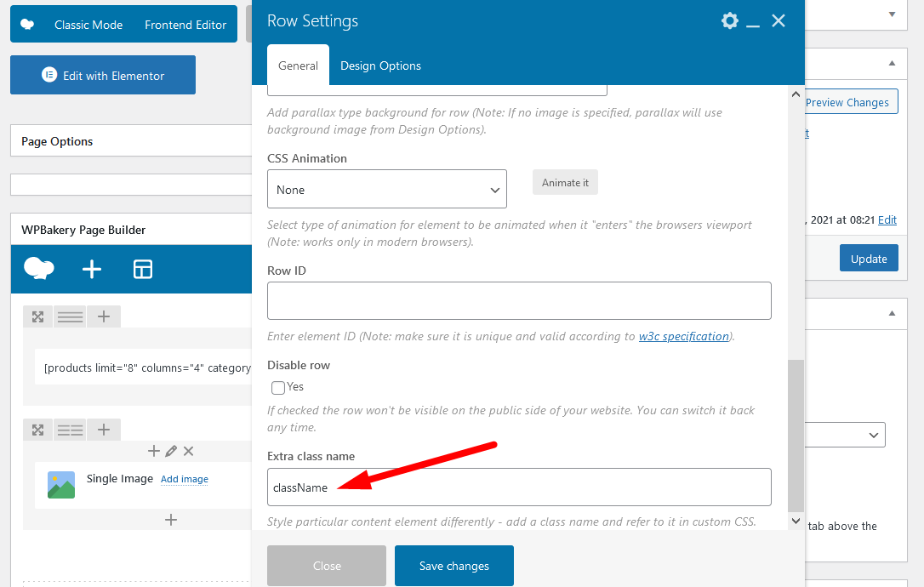Switch to the Design Options tab
The height and width of the screenshot is (587, 924).
pos(380,66)
